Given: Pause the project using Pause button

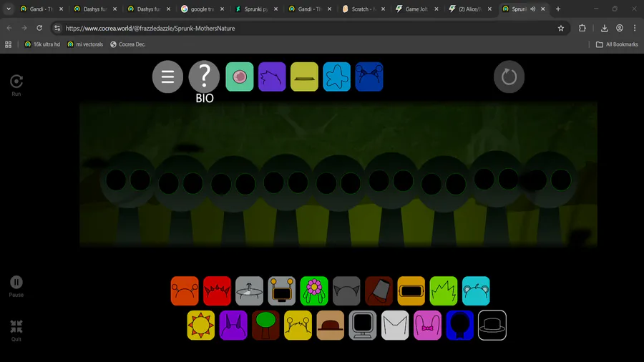Looking at the screenshot, I should [16, 286].
